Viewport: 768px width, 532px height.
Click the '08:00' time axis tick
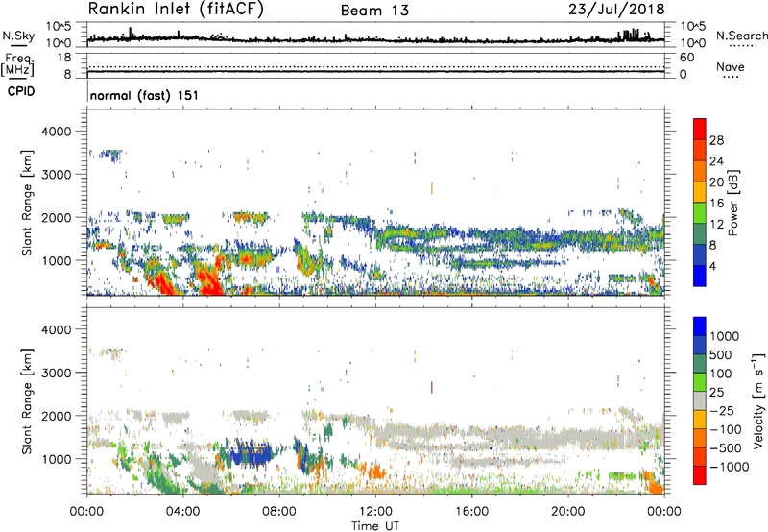(x=279, y=512)
